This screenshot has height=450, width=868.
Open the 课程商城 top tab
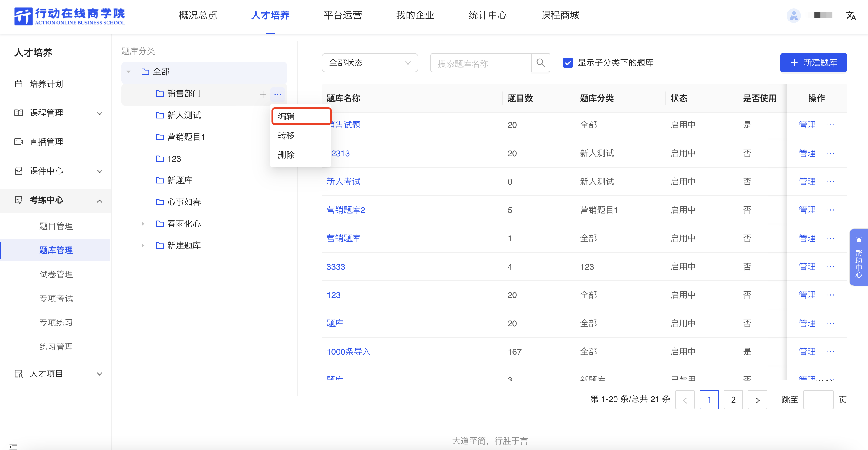[560, 15]
